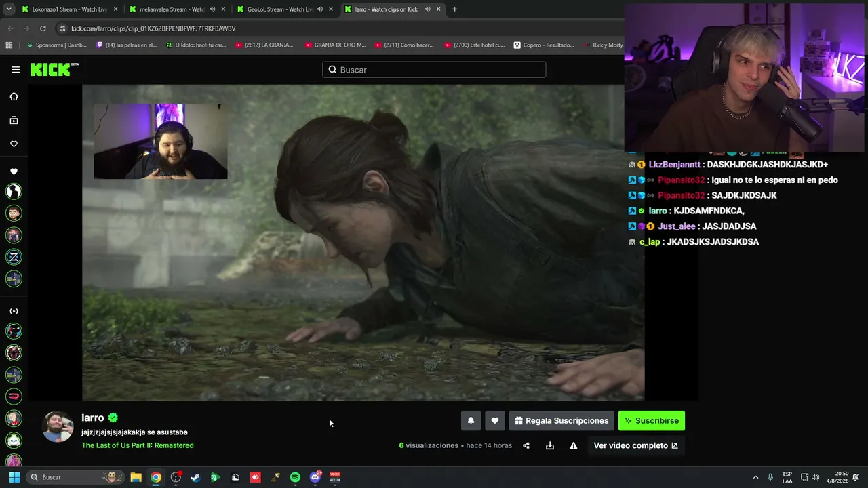868x488 pixels.
Task: Expand the tab search dropdown
Action: (x=9, y=9)
